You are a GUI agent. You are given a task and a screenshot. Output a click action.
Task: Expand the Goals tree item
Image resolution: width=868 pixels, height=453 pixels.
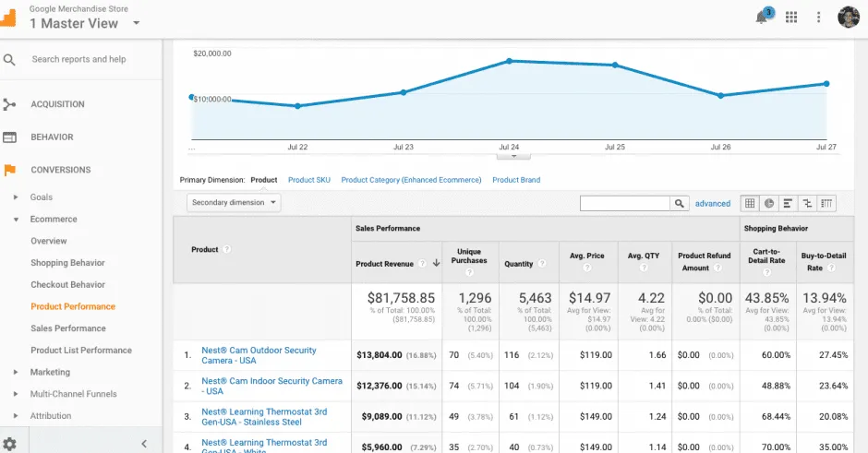tap(16, 197)
